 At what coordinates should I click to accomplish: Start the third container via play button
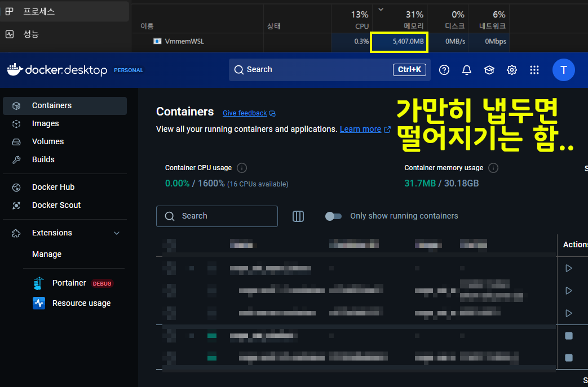click(568, 313)
